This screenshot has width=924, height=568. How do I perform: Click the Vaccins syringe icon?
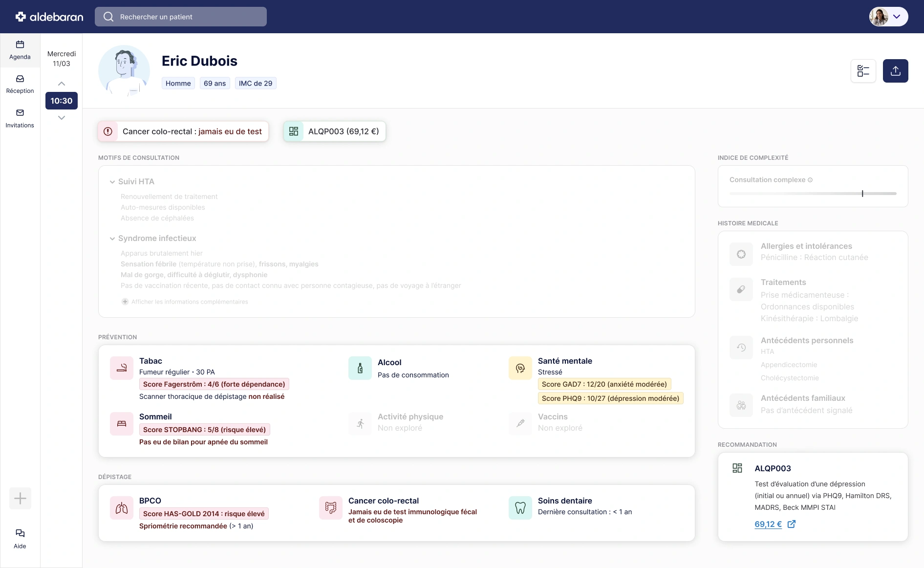[520, 424]
